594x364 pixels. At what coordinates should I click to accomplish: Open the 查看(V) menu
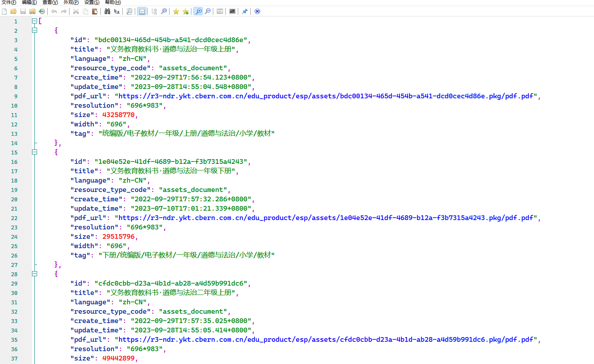(50, 2)
